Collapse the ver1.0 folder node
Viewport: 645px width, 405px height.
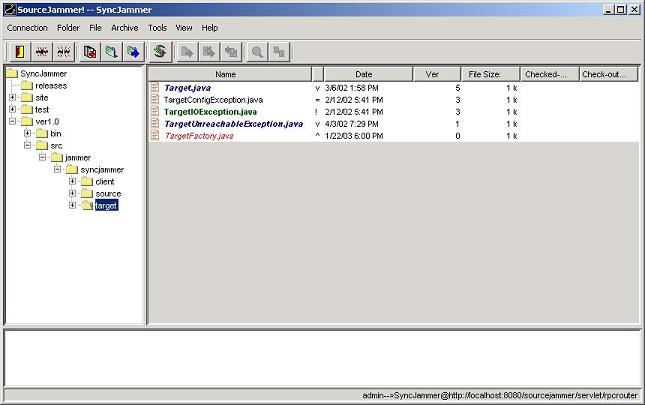coord(12,121)
